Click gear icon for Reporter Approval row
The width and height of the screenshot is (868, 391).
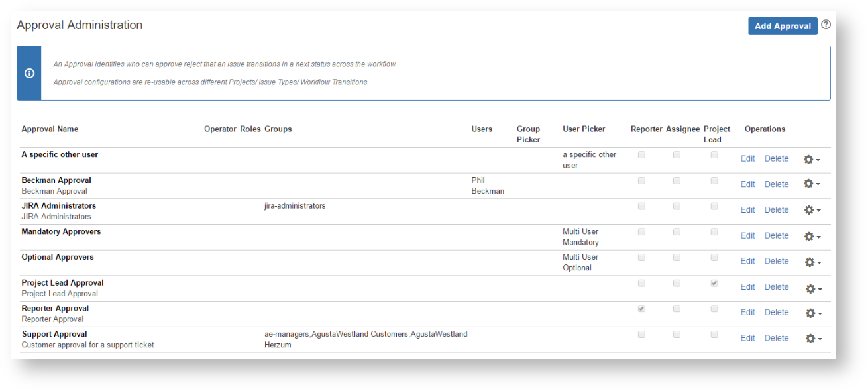[811, 313]
